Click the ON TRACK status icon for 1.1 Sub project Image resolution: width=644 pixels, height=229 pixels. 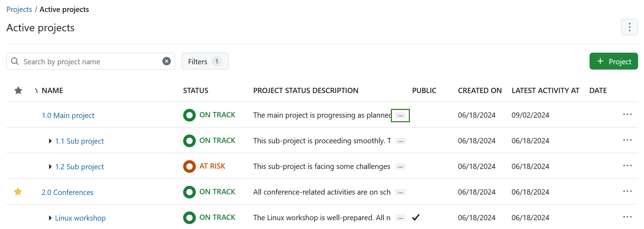[189, 140]
